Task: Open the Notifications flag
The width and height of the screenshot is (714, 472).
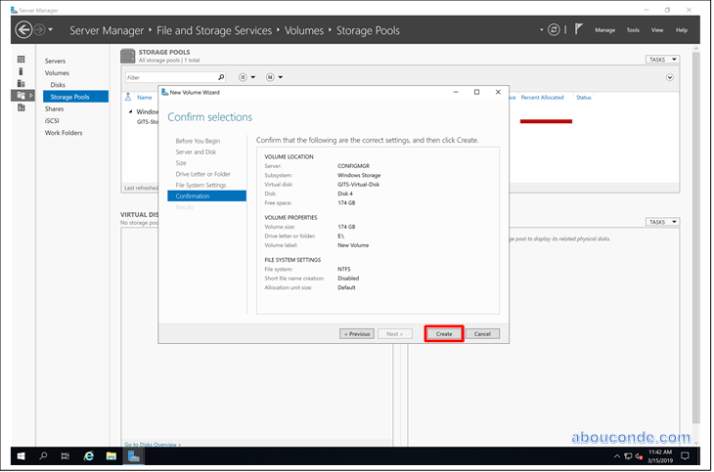Action: pyautogui.click(x=578, y=30)
